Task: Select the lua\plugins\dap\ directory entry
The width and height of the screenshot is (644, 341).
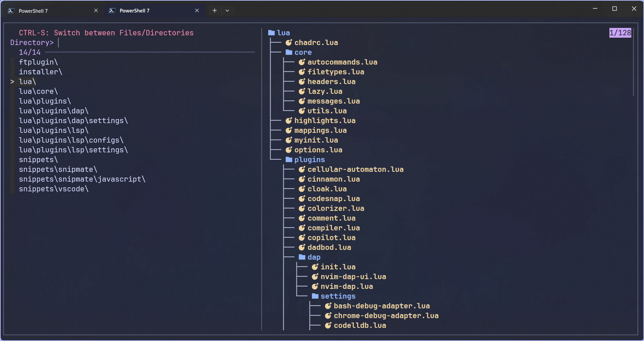Action: click(54, 111)
